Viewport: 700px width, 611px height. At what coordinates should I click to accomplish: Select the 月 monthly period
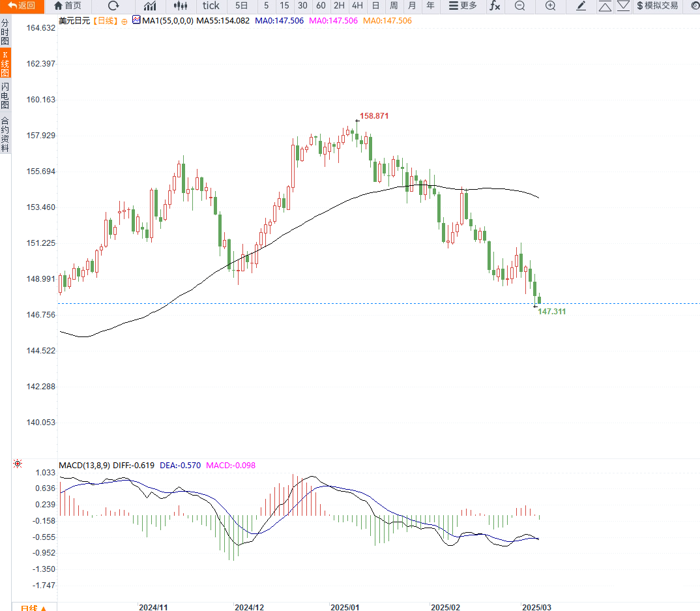click(x=412, y=6)
